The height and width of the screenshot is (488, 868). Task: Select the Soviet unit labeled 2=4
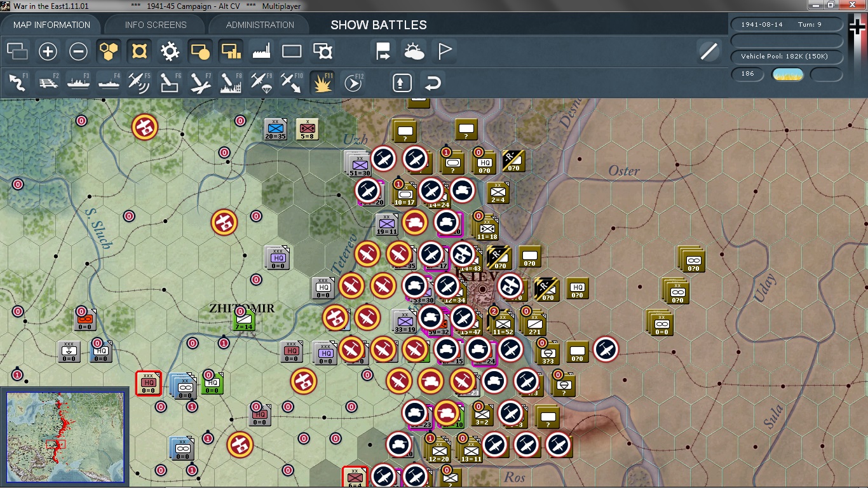pos(498,193)
